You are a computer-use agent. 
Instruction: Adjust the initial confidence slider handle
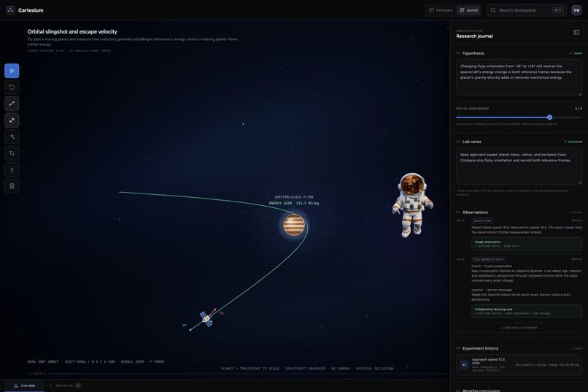549,118
